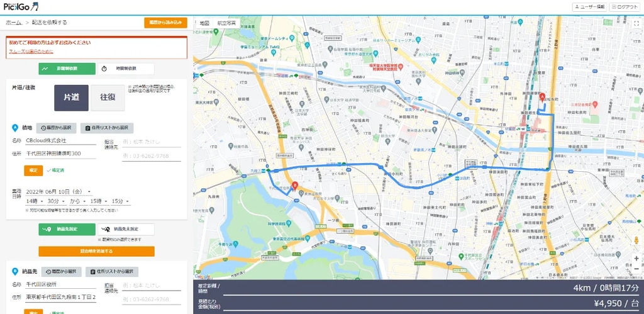
Task: Click the estimate price ¥4,950 / 台
Action: coord(616,304)
